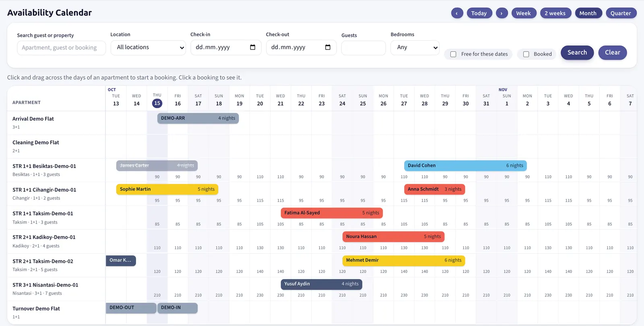Screen dimensions: 644x326
Task: Click Turnover Demo Flat apartment name
Action: coord(36,309)
